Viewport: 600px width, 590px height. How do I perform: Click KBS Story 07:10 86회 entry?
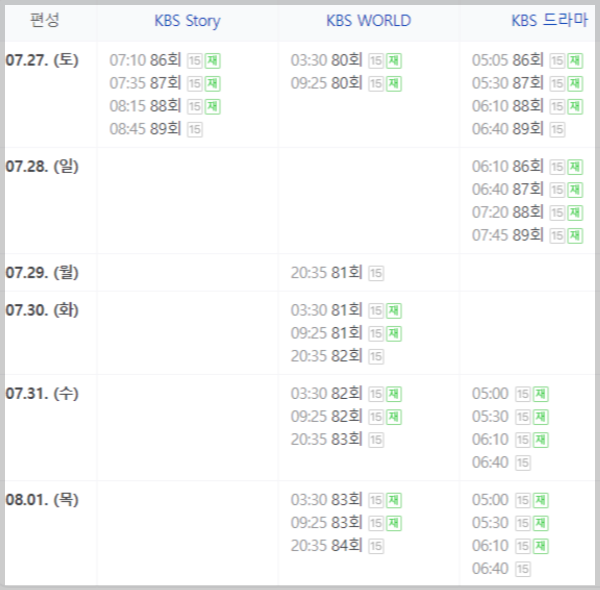(145, 60)
